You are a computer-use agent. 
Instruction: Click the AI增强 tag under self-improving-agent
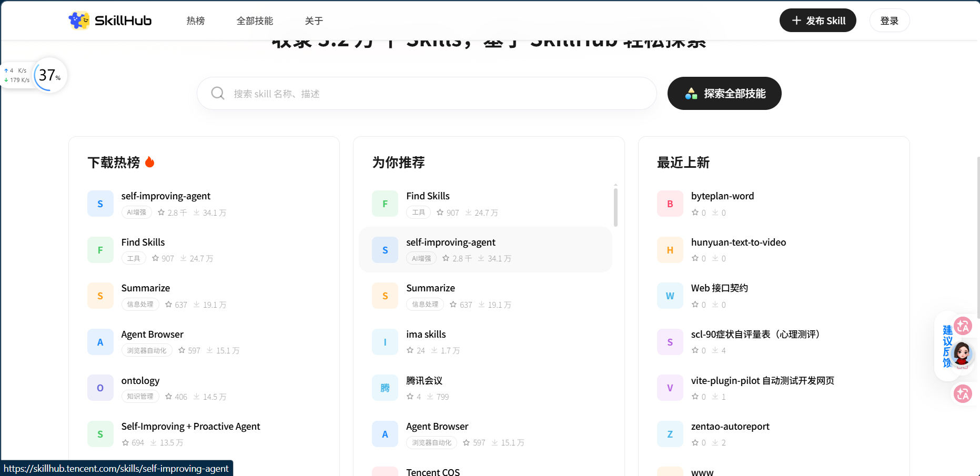point(136,212)
